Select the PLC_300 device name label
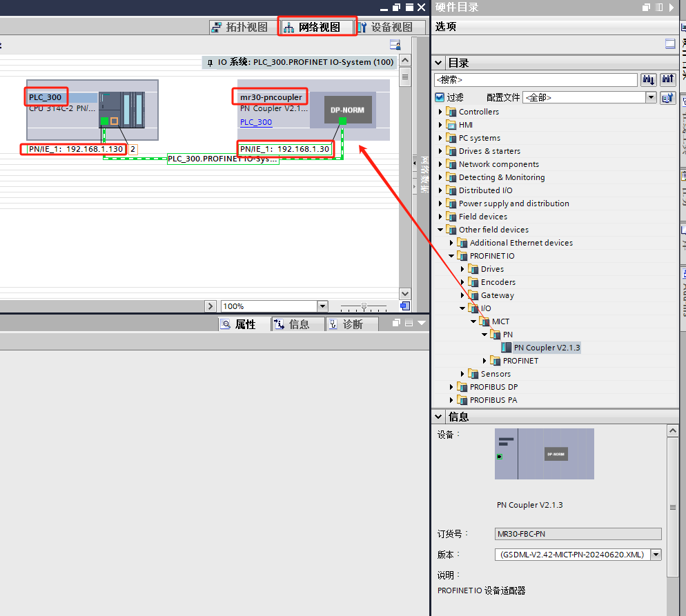The image size is (686, 616). coord(46,97)
